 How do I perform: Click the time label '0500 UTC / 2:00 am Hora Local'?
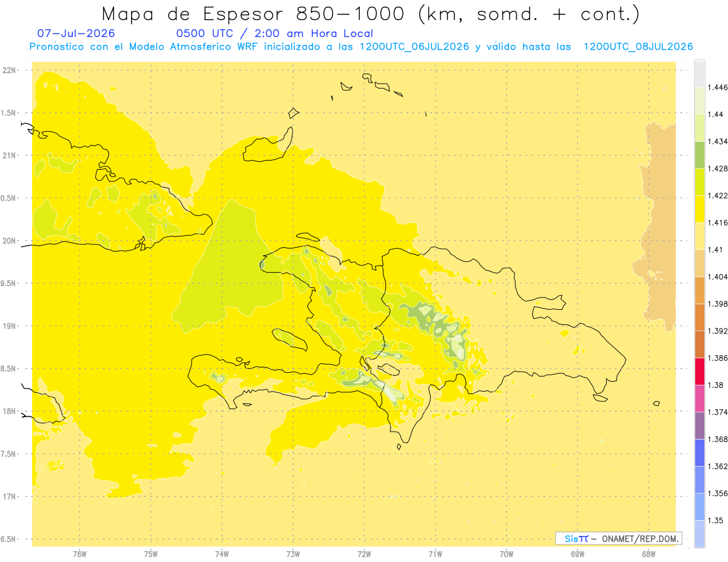click(275, 33)
